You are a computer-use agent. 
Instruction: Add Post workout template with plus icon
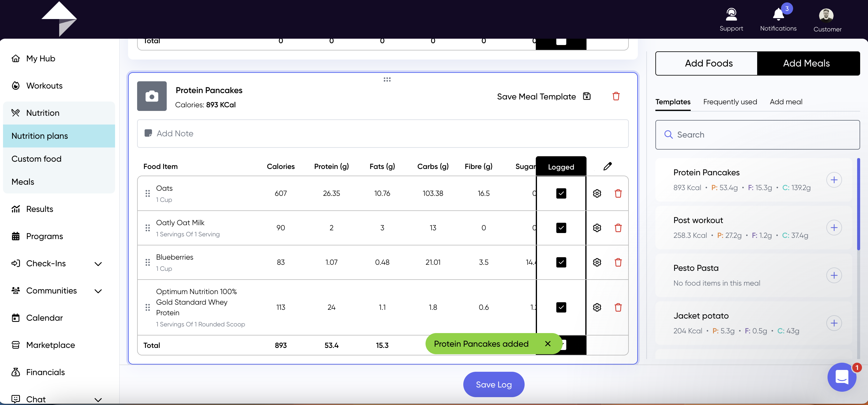834,228
